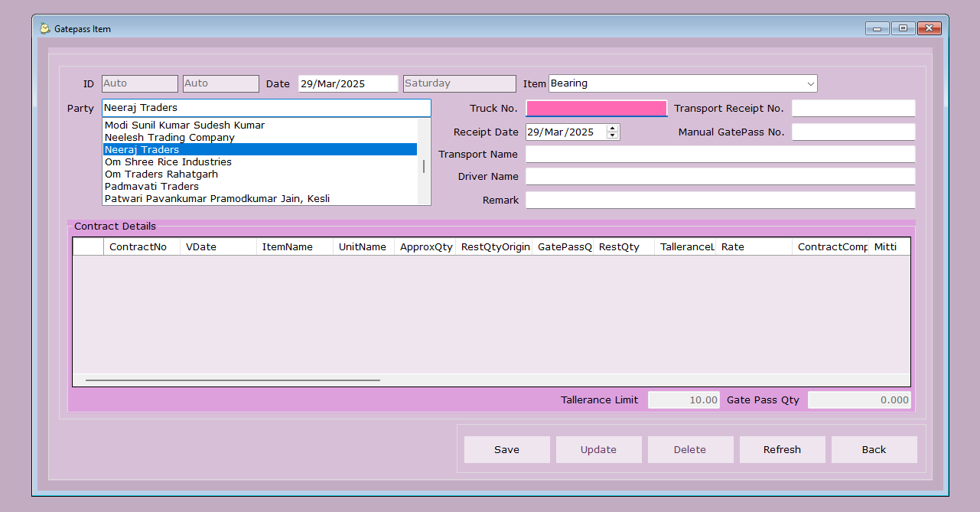Select Padmavati Traders from party list
This screenshot has width=980, height=512.
pyautogui.click(x=260, y=186)
